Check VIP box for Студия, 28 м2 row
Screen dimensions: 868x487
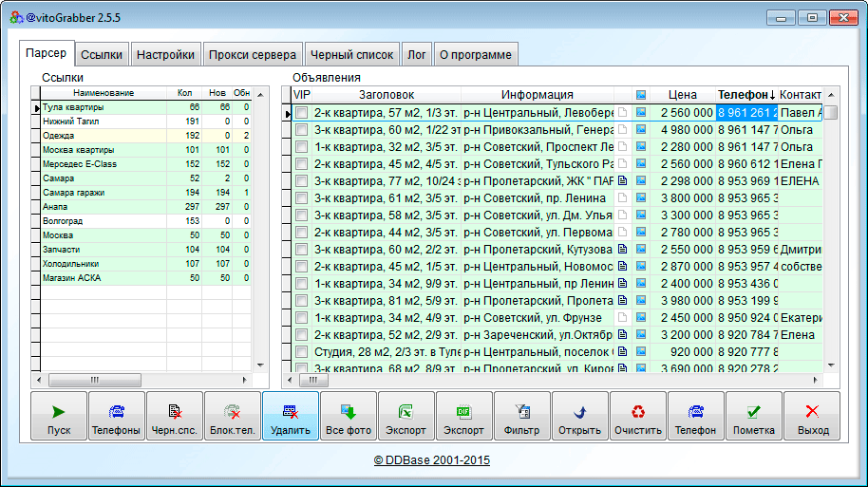pos(301,352)
